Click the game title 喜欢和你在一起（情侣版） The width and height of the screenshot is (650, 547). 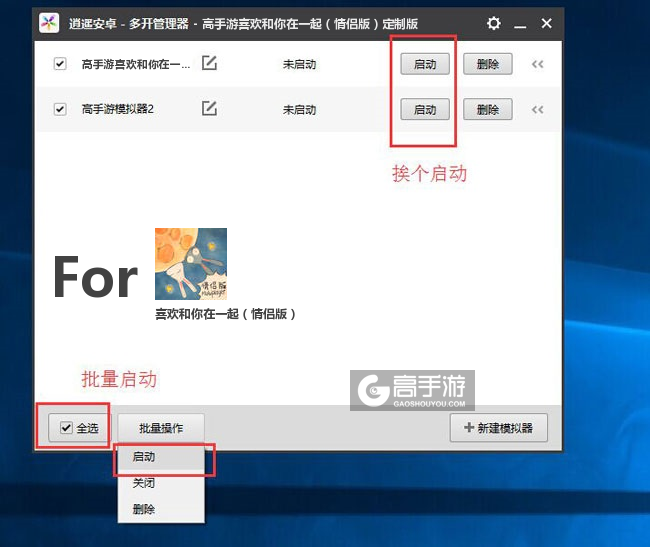pyautogui.click(x=226, y=314)
